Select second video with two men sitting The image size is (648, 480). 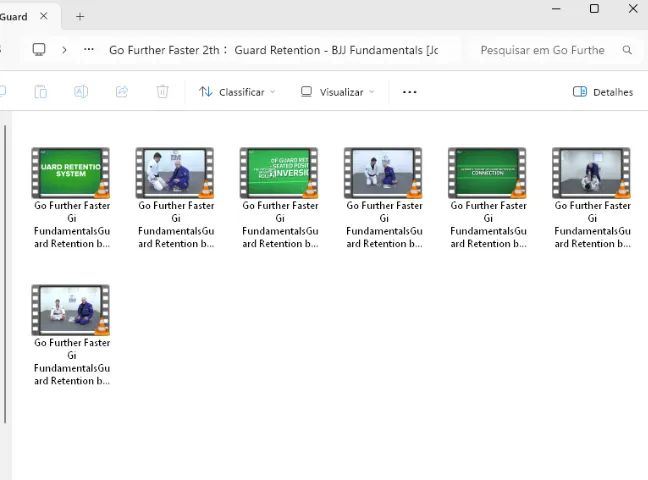pyautogui.click(x=175, y=173)
